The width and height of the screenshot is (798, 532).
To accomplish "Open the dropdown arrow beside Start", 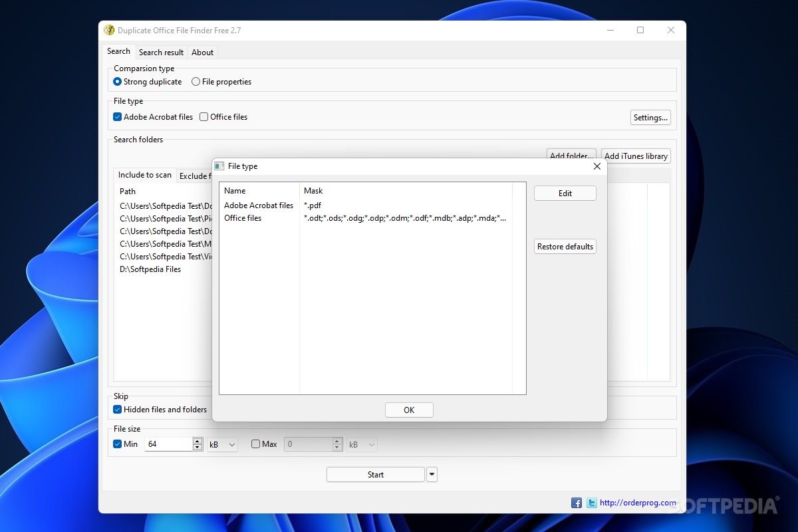I will tap(432, 474).
